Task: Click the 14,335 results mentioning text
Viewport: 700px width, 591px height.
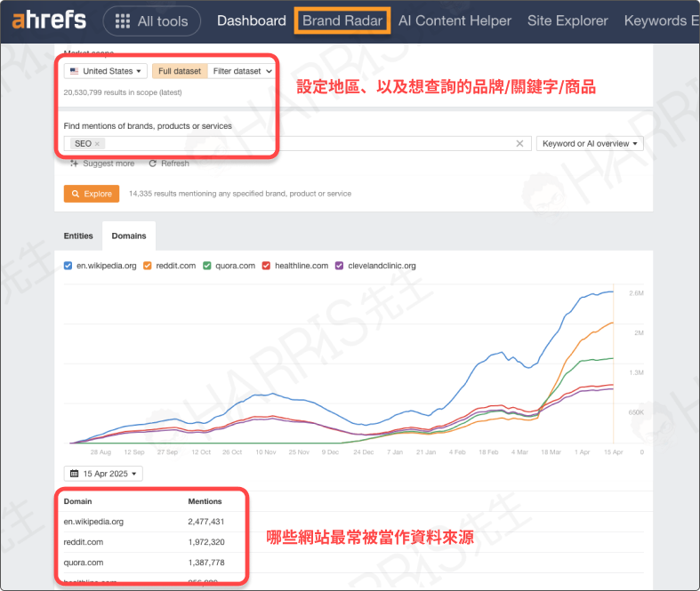Action: [x=240, y=194]
